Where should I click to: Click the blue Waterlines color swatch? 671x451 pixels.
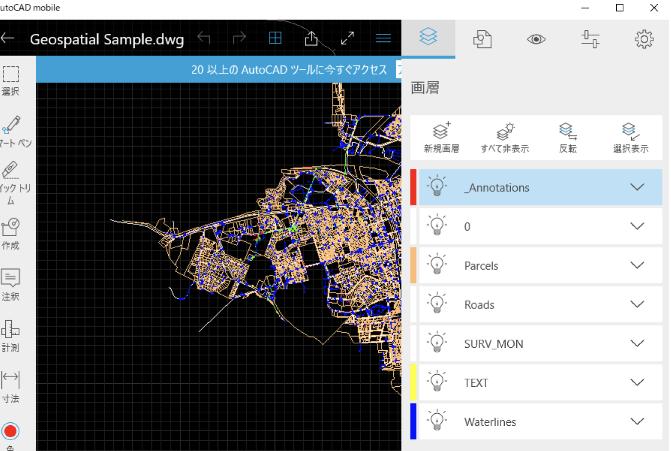click(x=413, y=421)
